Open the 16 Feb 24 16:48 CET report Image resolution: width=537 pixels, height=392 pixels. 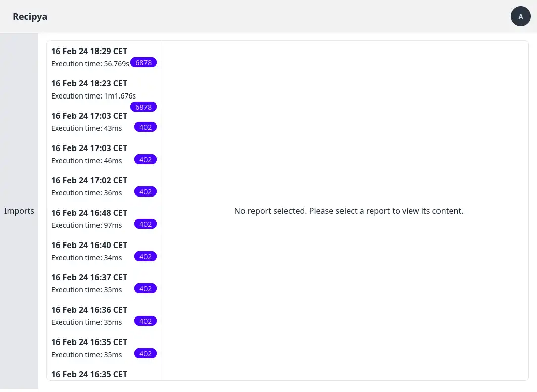point(104,219)
